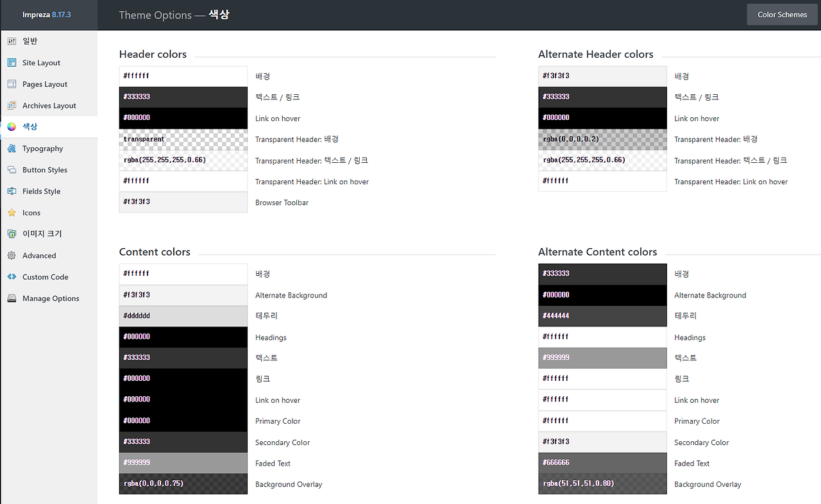Edit Alternate Header Transparent Header 텍스트 / 링크 color
This screenshot has height=504, width=821.
pos(602,160)
